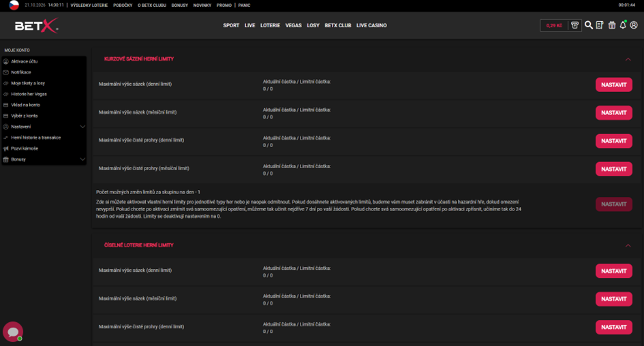Set Kurzové sázení monthly max bet limit
644x346 pixels.
coord(613,113)
